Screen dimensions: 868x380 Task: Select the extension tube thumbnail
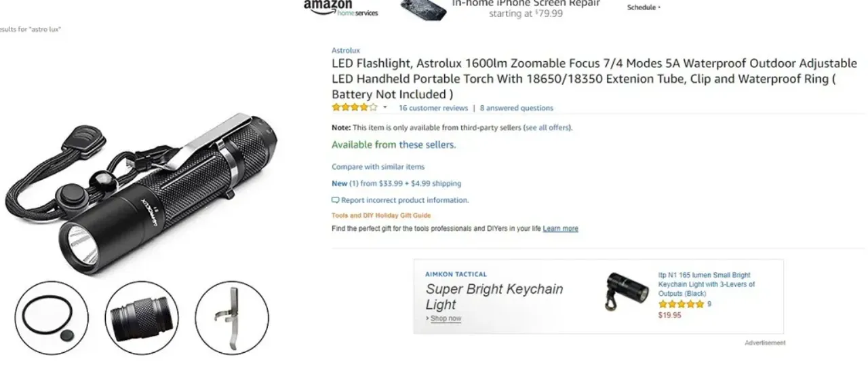tap(142, 318)
